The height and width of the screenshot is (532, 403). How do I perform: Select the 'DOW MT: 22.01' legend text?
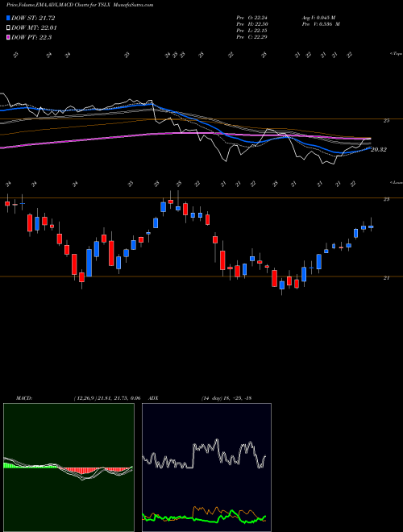34,28
